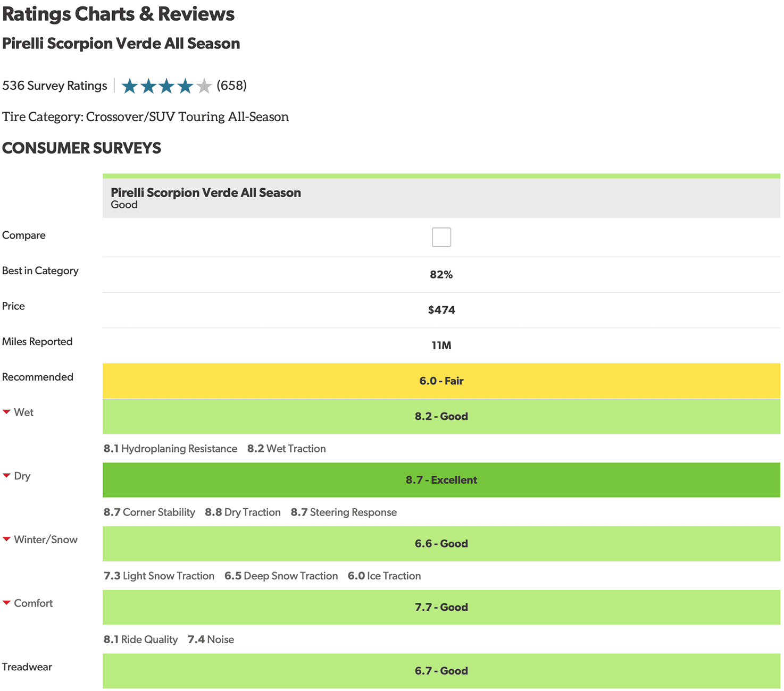Click the Comfort row label
Screen dimensions: 784x691
click(x=34, y=603)
